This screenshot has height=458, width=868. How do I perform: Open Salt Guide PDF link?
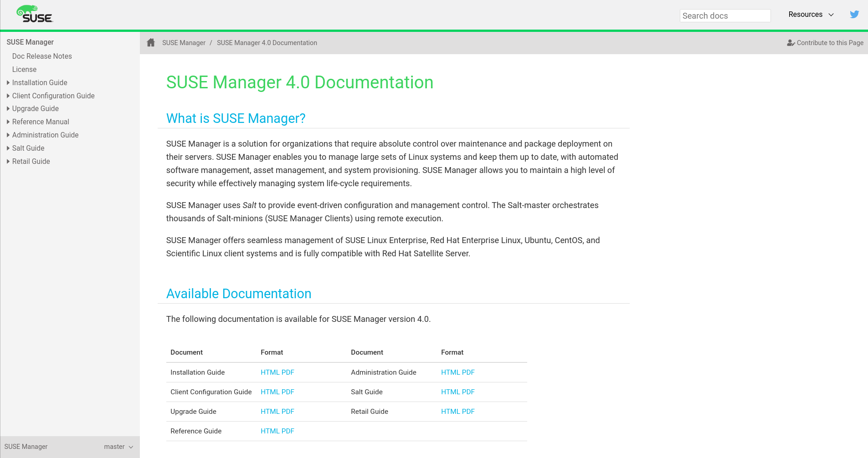[468, 392]
